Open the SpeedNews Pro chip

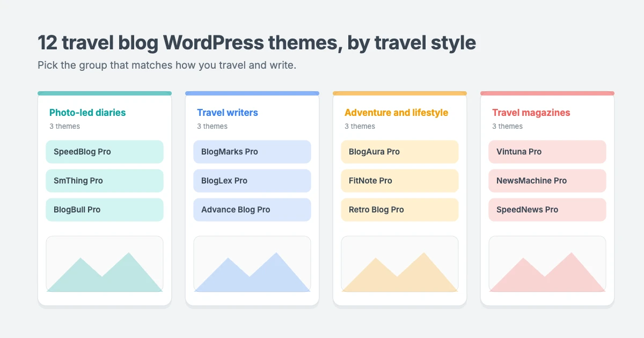[547, 210]
